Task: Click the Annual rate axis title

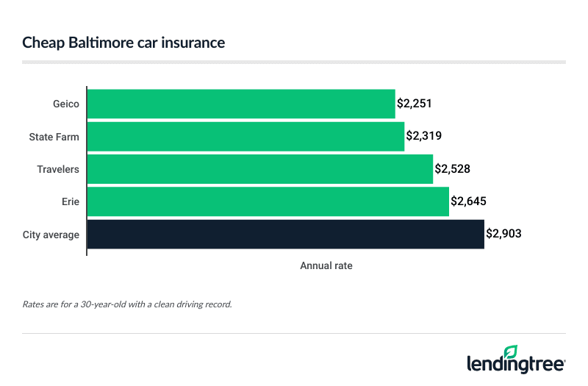Action: (326, 266)
